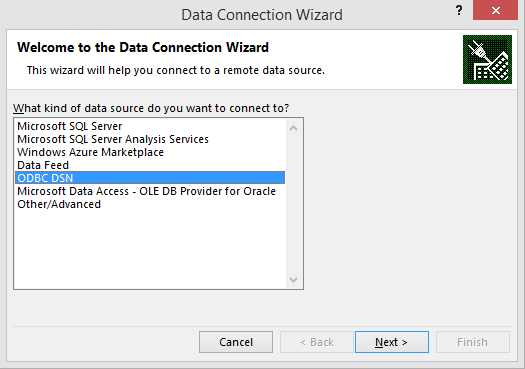Choose OLE DB Provider for Oracle

tap(146, 191)
